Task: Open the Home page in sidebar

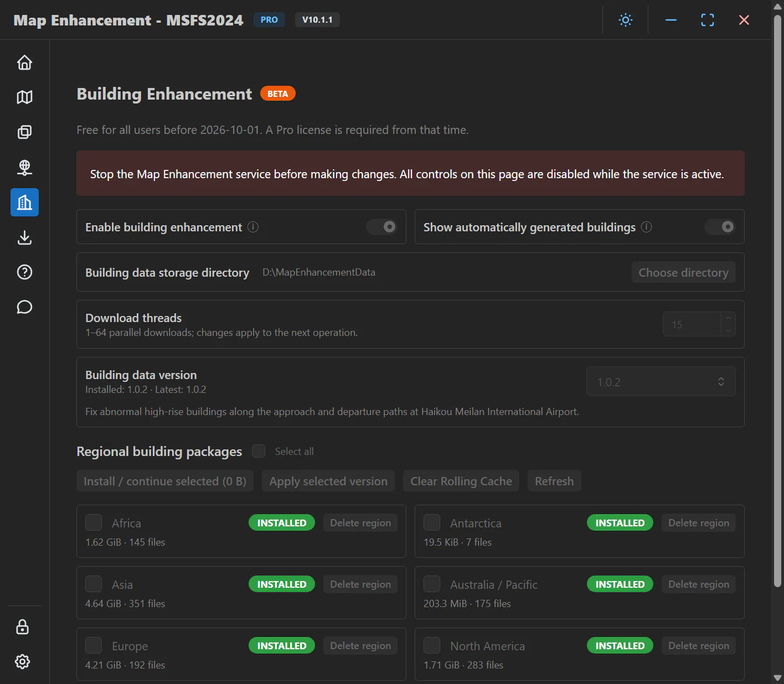Action: click(x=24, y=63)
